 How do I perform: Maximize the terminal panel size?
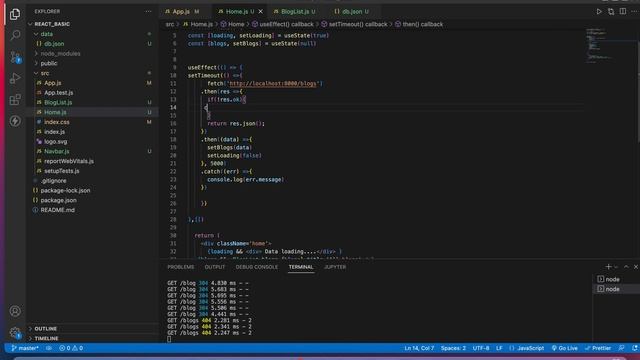click(627, 267)
